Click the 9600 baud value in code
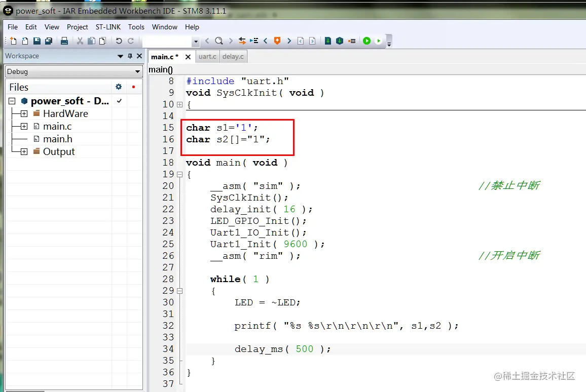 coord(295,244)
